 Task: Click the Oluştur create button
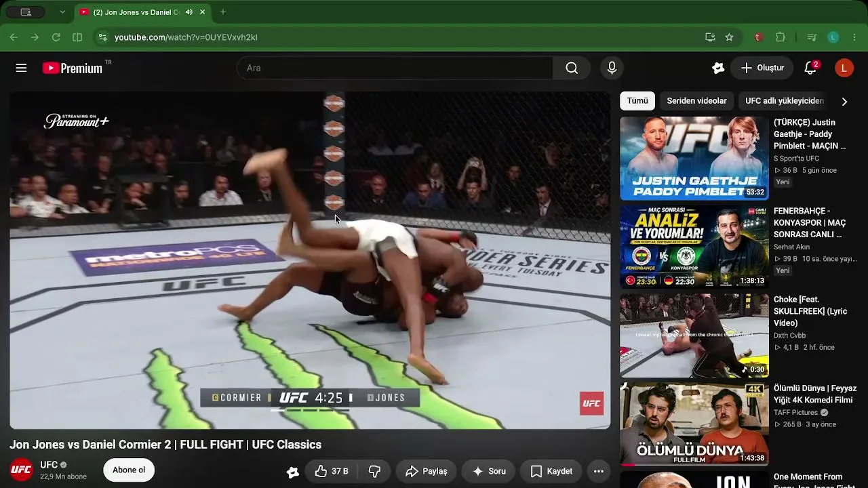click(x=762, y=68)
